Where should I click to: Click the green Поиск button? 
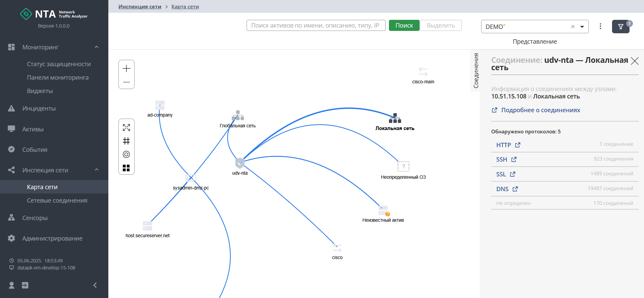(404, 26)
